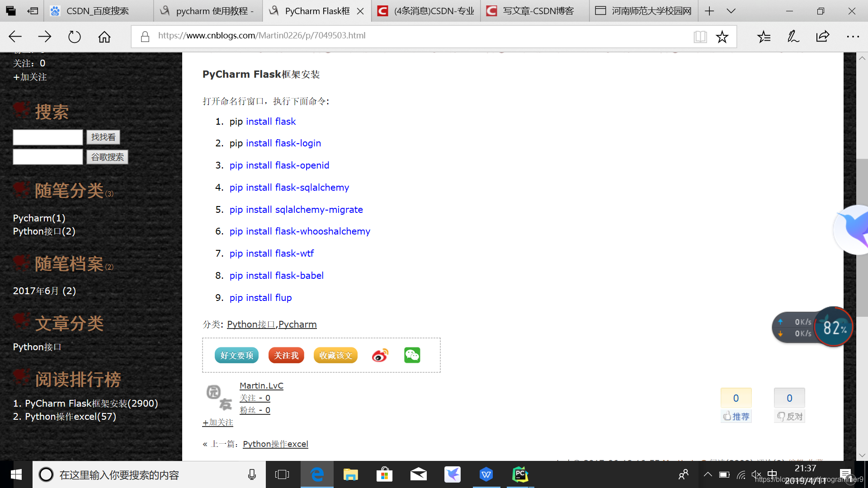The image size is (868, 488).
Task: Click the 反对 thumbs-down vote
Action: tap(789, 416)
